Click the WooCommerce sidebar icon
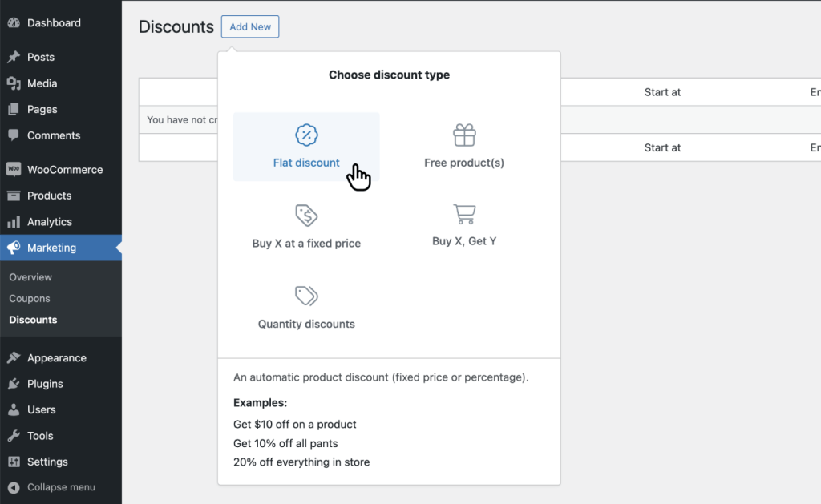The image size is (821, 504). (14, 169)
